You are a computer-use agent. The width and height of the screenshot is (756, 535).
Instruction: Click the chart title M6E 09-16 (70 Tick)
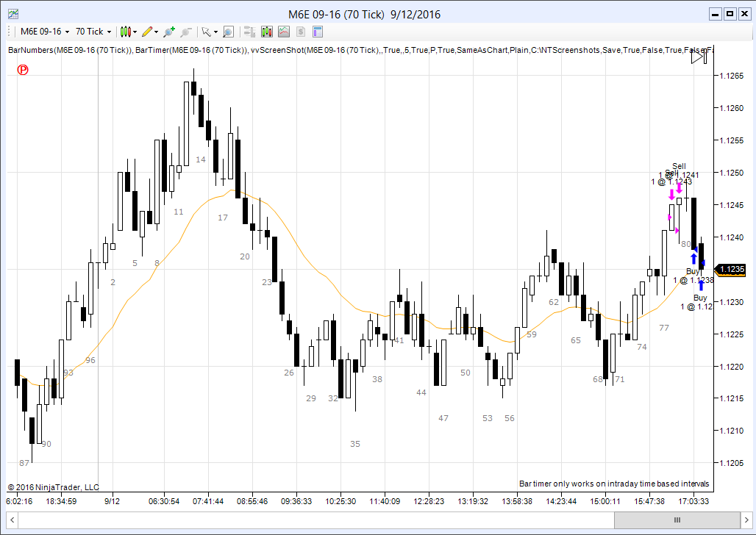tap(336, 15)
